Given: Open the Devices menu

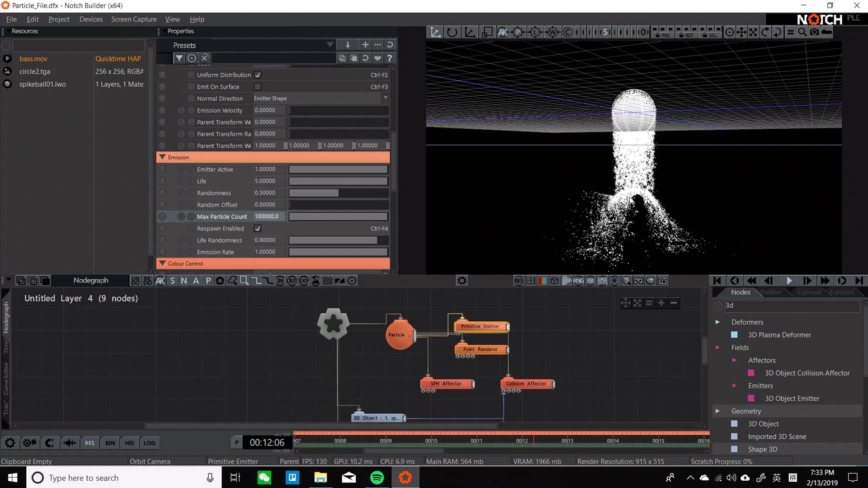Looking at the screenshot, I should tap(91, 19).
